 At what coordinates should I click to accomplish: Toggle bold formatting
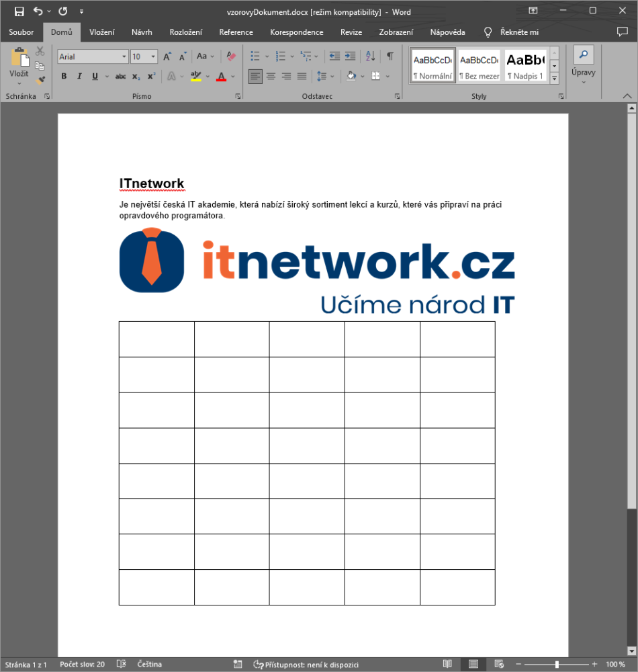(64, 77)
